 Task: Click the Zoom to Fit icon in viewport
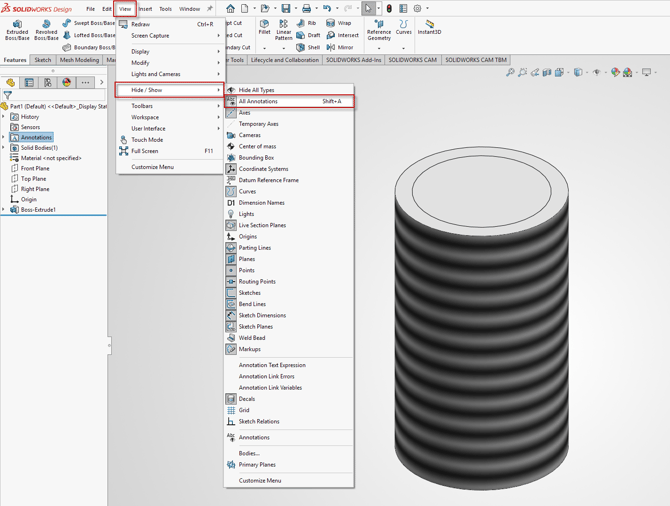click(510, 72)
